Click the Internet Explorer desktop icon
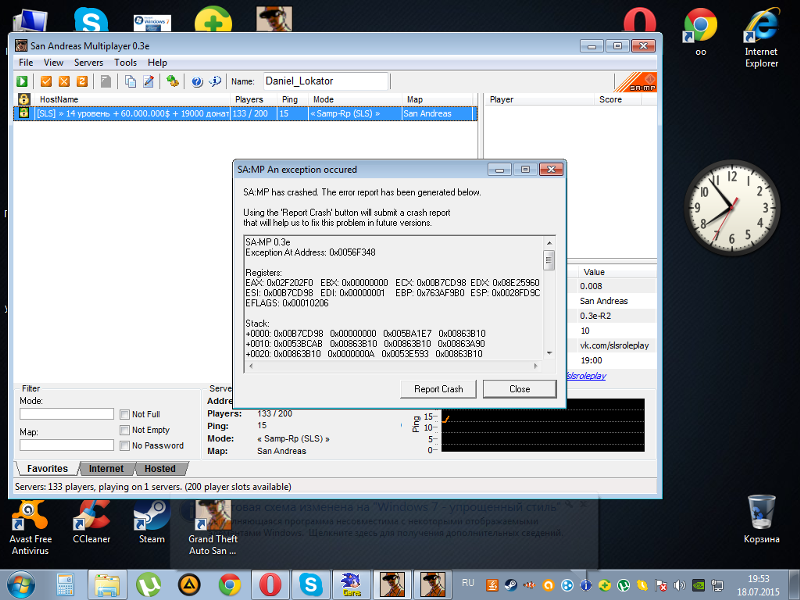800x600 pixels. tap(761, 38)
